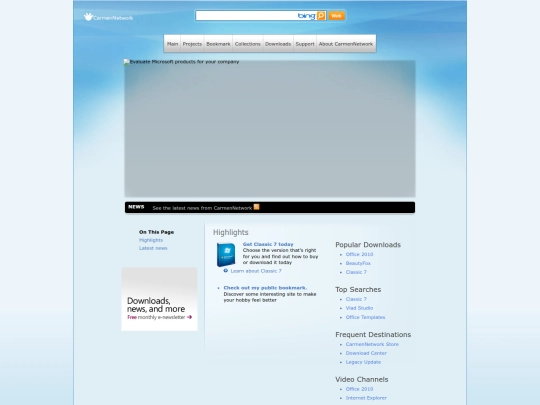Click the 'Top Searches' heading
540x405 pixels.
(x=358, y=289)
